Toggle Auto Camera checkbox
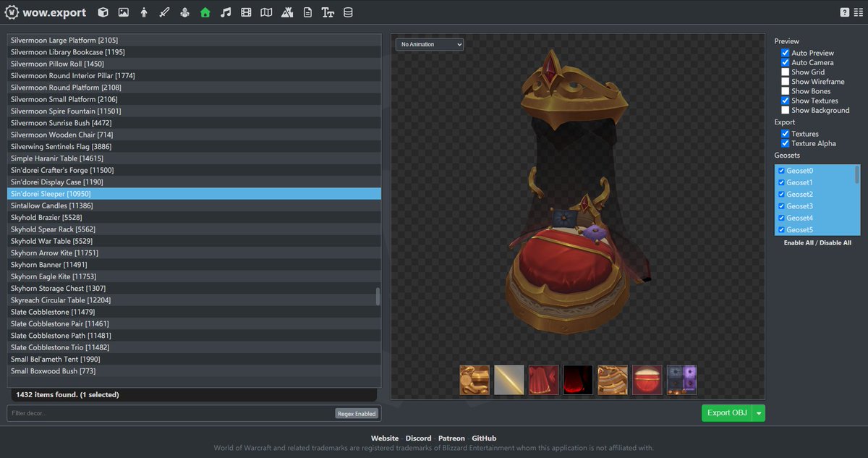Screen dimensions: 868x458 [x=785, y=62]
